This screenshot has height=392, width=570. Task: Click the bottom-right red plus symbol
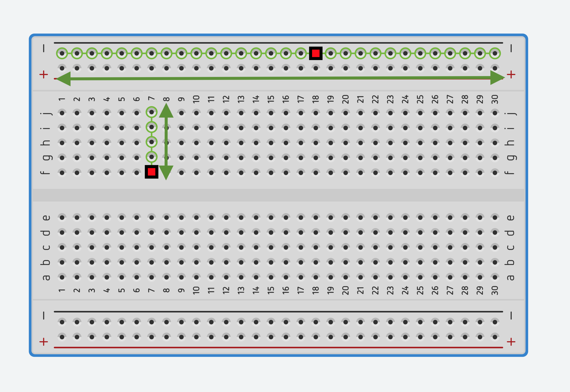click(x=511, y=342)
